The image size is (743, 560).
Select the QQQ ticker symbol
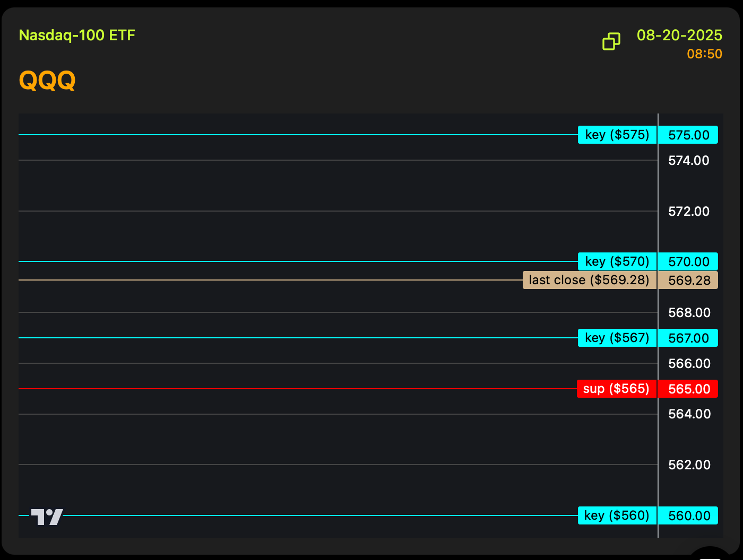[47, 81]
